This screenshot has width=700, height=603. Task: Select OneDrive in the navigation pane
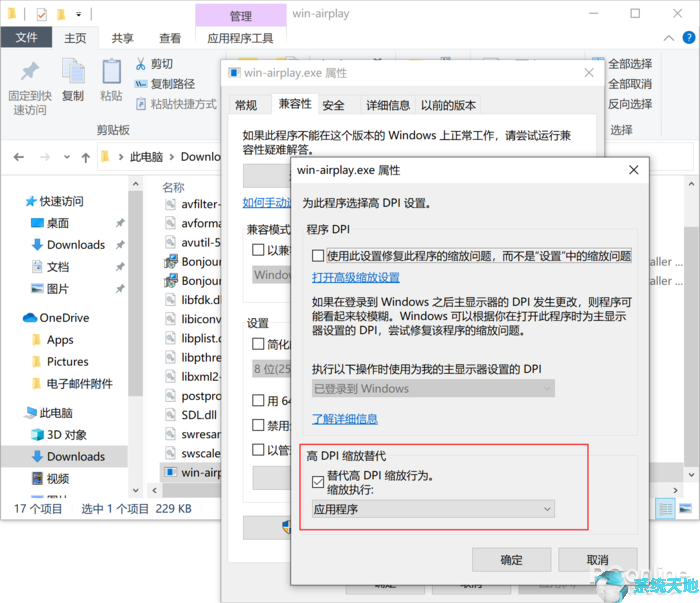[x=56, y=318]
